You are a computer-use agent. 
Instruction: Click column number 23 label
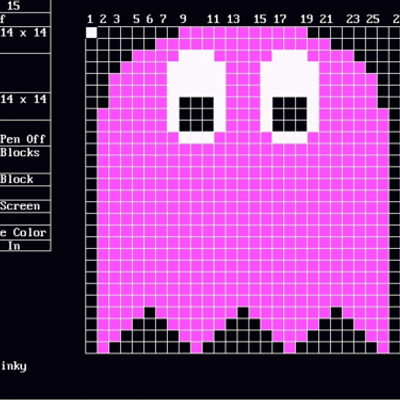(x=353, y=19)
